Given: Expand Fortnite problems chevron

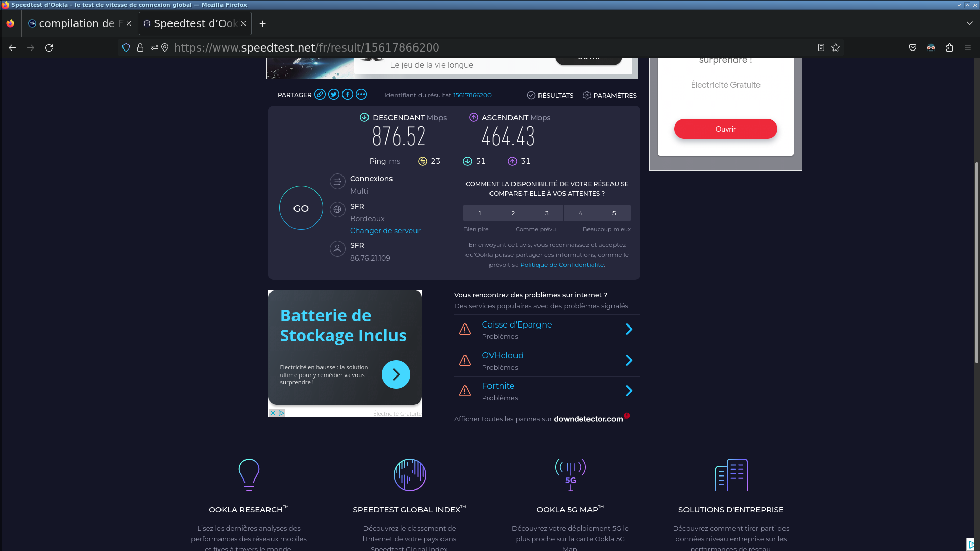Looking at the screenshot, I should click(629, 391).
